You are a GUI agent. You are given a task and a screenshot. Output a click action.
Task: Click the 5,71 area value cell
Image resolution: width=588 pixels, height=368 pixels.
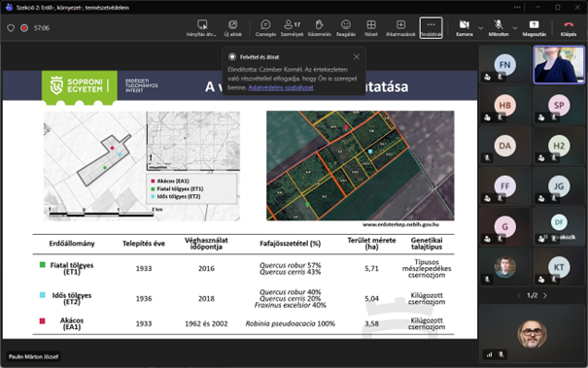pos(371,268)
